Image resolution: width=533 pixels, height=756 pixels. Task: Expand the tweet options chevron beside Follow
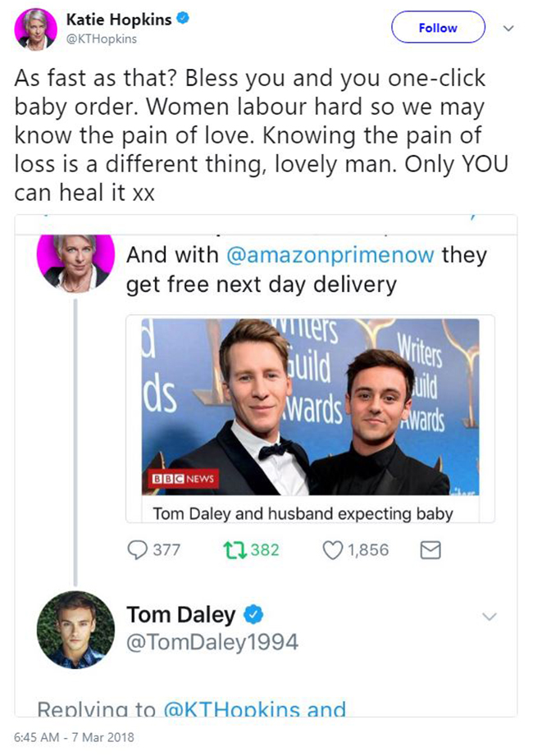point(508,28)
